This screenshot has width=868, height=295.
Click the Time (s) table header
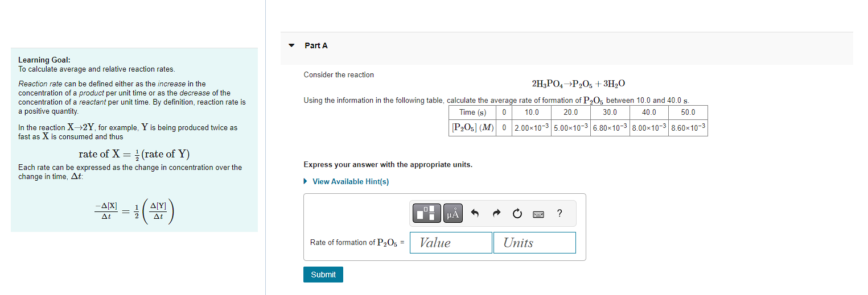(472, 113)
